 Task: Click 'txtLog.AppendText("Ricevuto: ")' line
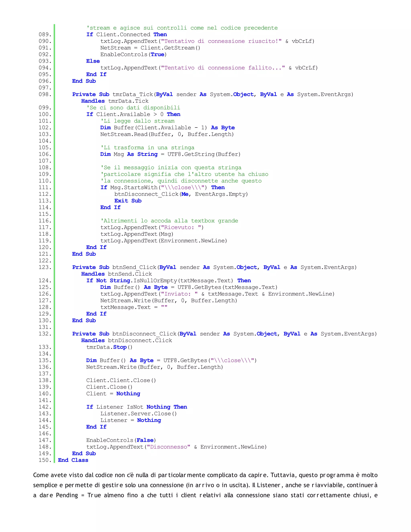pyautogui.click(x=152, y=227)
